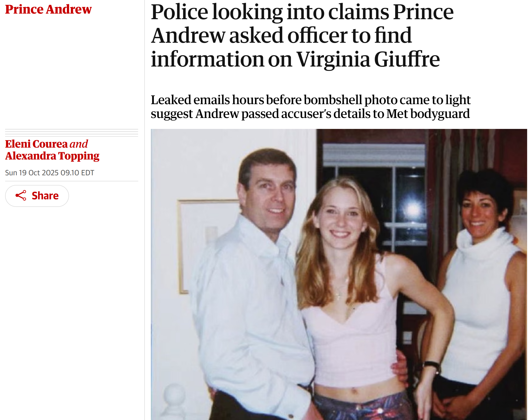The image size is (532, 420).
Task: Click the word 'Police' starting the headline
Action: (x=179, y=12)
